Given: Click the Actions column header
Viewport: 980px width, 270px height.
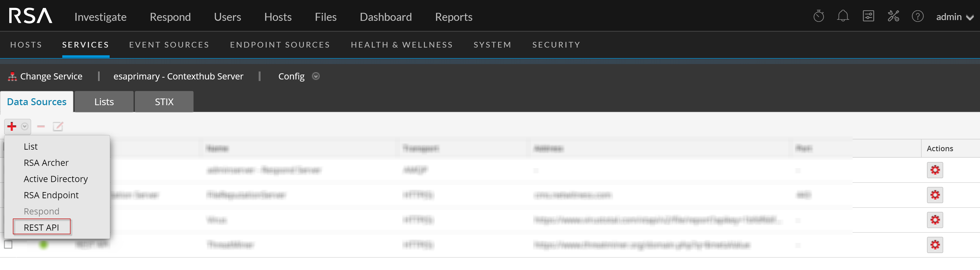Looking at the screenshot, I should pyautogui.click(x=939, y=148).
